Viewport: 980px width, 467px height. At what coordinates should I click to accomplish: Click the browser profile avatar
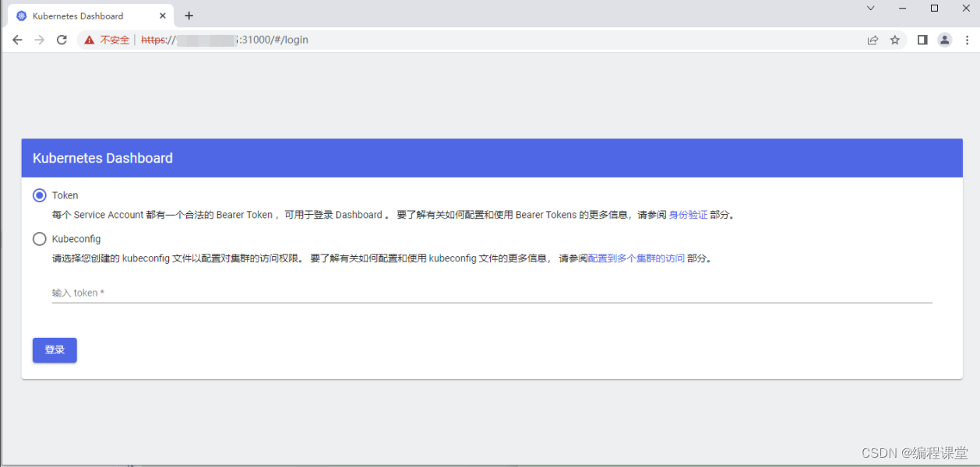click(944, 40)
